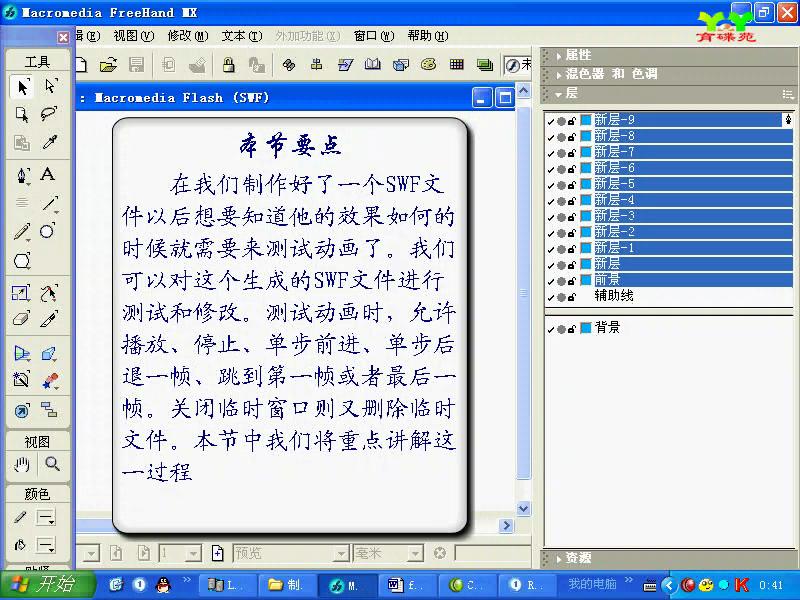Viewport: 800px width, 600px height.
Task: Select the Connector tool
Action: (49, 409)
